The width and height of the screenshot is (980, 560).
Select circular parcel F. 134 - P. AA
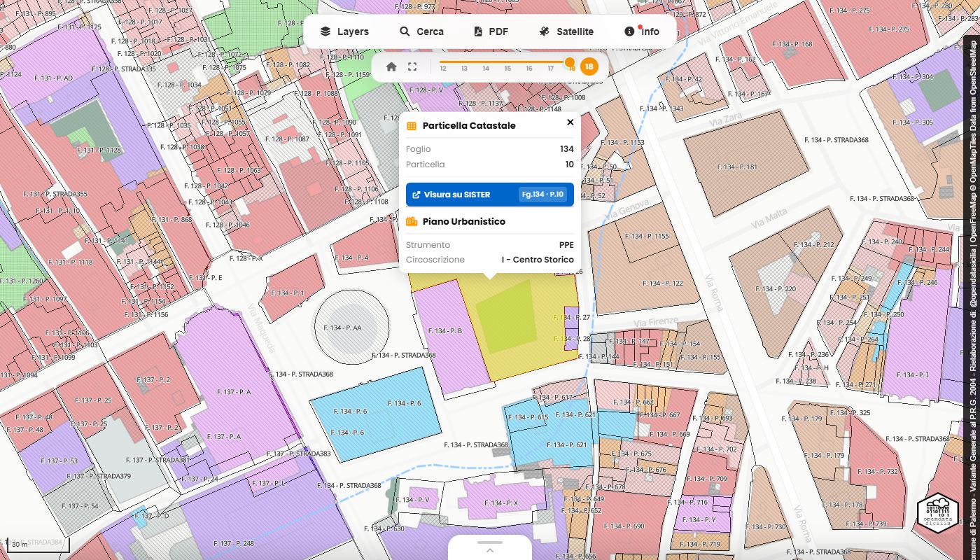pyautogui.click(x=341, y=328)
